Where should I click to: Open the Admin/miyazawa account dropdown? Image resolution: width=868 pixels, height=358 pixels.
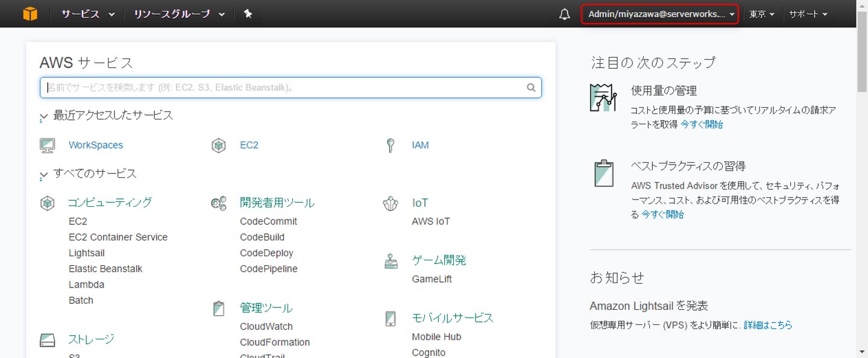660,14
